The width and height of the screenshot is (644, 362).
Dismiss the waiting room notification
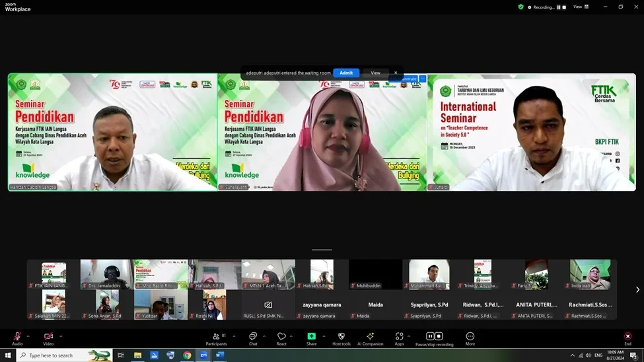tap(396, 73)
